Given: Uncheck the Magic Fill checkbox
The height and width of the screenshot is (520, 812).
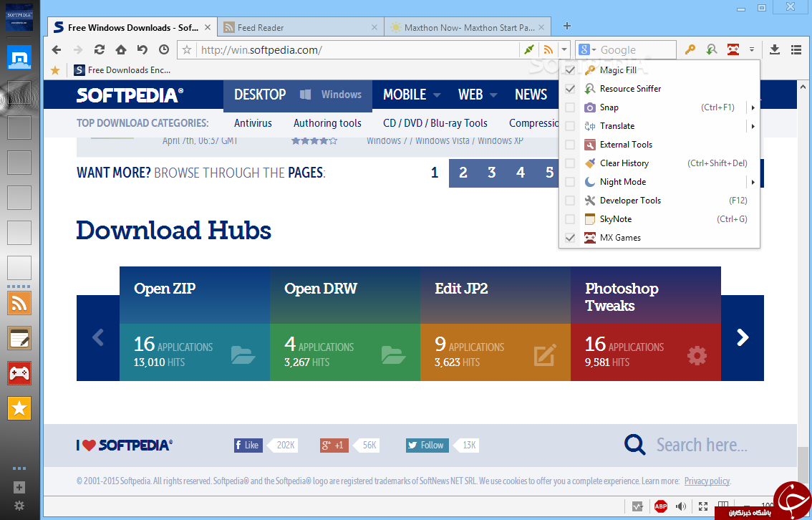Looking at the screenshot, I should point(570,70).
